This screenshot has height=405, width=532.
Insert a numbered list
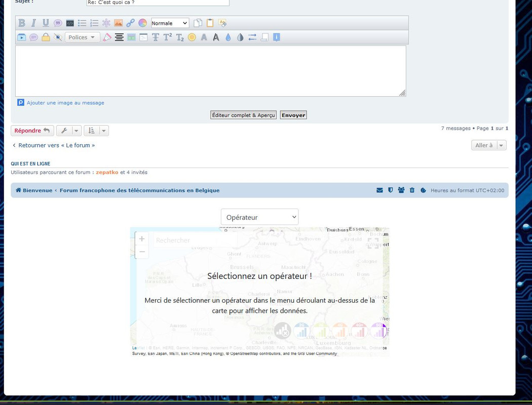click(x=94, y=23)
